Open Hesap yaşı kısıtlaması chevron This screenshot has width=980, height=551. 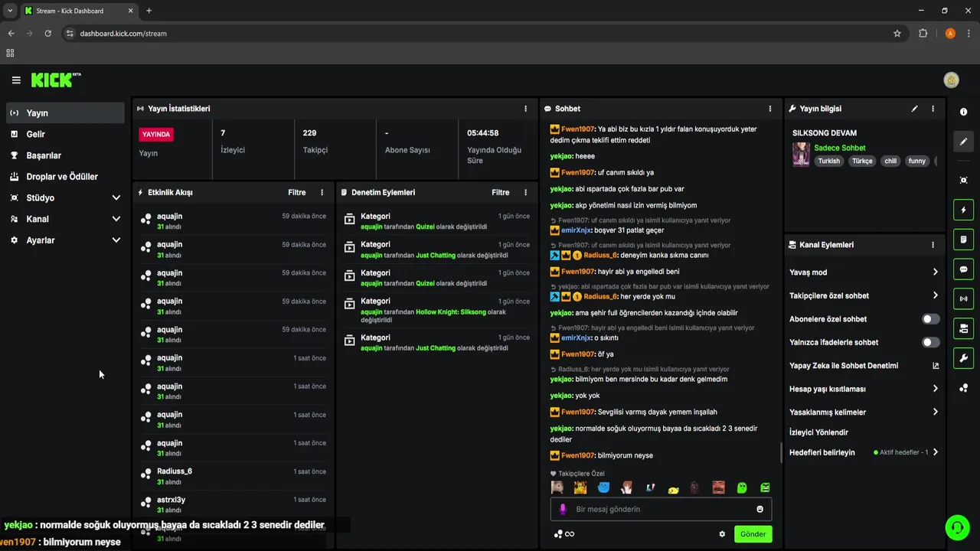936,389
